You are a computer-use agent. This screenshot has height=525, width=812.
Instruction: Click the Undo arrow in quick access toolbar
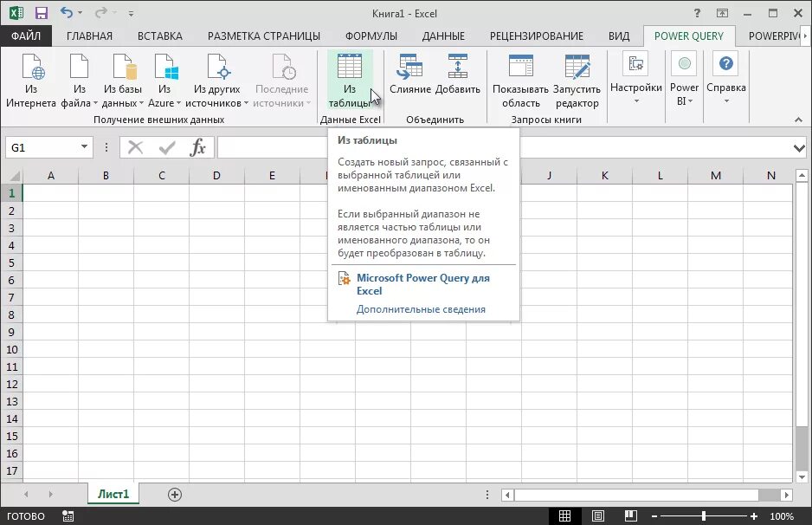tap(66, 12)
